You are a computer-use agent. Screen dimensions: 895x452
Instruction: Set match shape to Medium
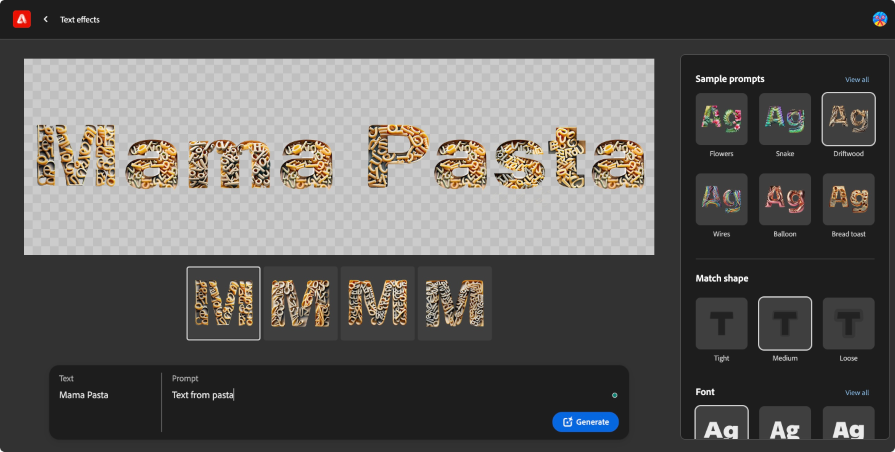(785, 323)
